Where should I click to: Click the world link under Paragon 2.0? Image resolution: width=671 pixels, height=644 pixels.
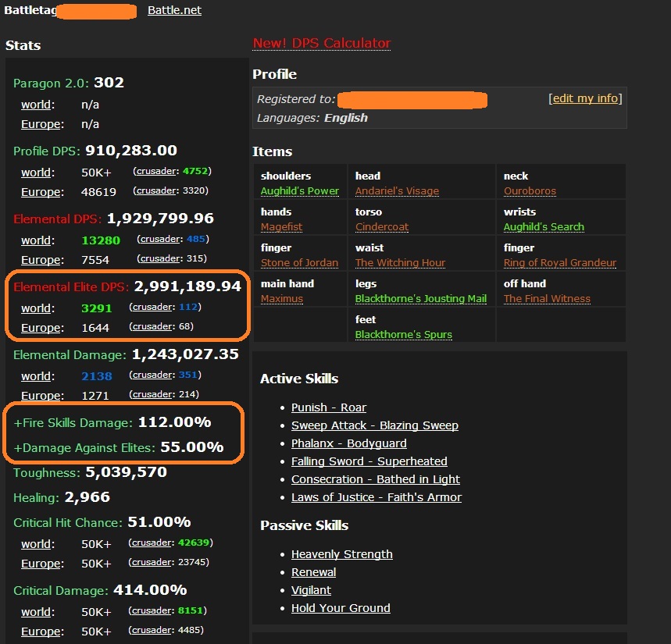click(x=36, y=105)
